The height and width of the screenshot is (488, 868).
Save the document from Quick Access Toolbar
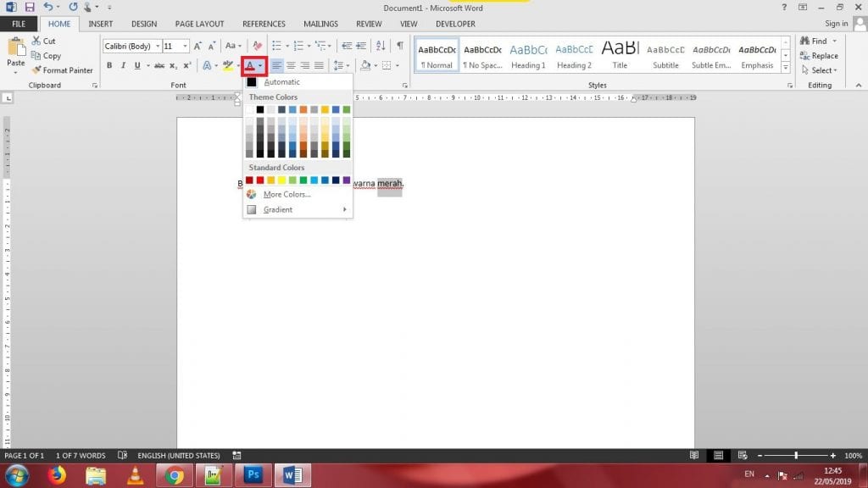point(30,7)
